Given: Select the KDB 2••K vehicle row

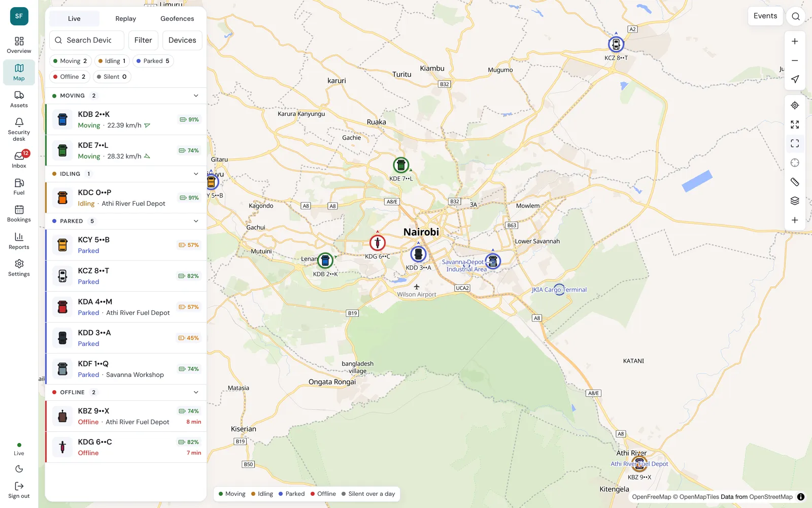Looking at the screenshot, I should click(126, 119).
